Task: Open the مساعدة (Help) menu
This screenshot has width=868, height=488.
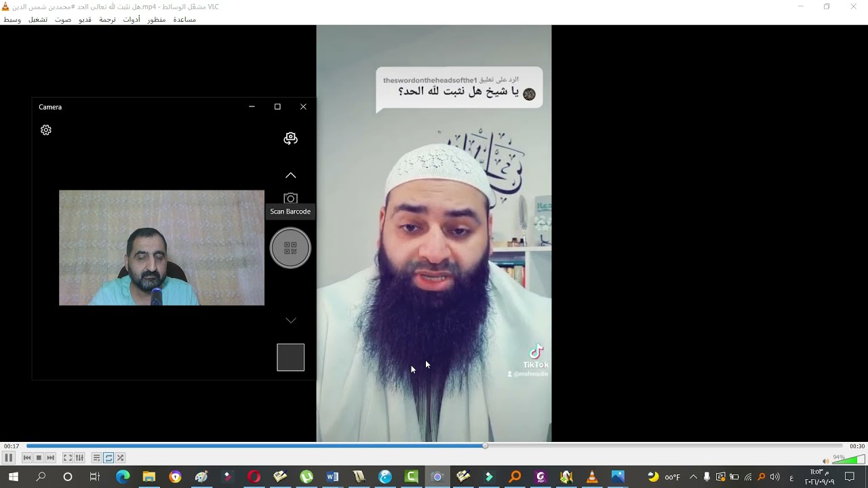Action: 184,20
